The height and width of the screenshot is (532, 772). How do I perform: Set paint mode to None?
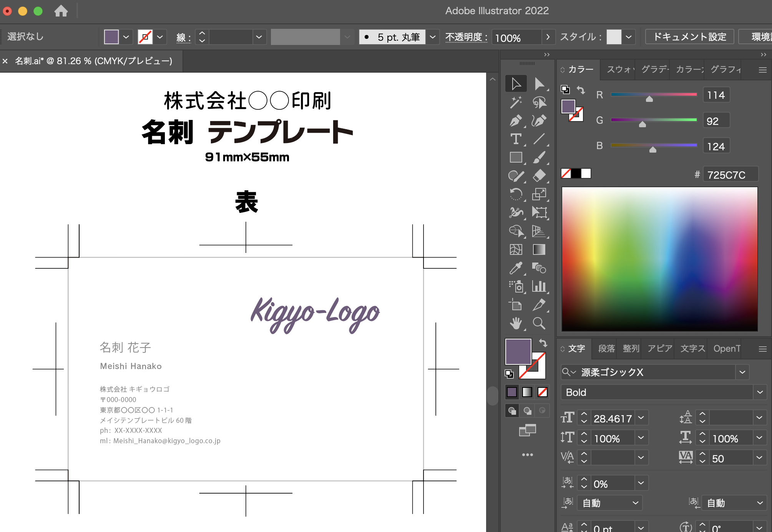tap(543, 392)
